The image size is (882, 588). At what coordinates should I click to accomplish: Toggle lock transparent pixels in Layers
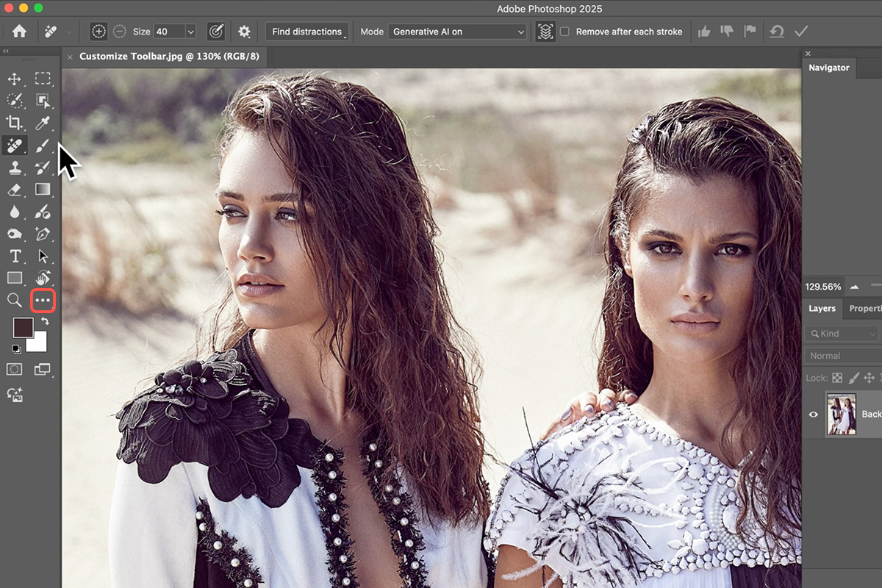point(836,378)
